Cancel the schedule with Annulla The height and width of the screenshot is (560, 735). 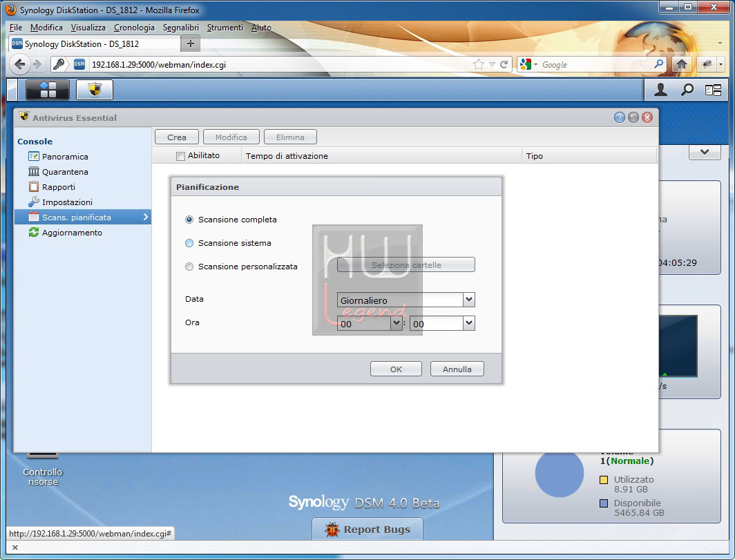[457, 369]
